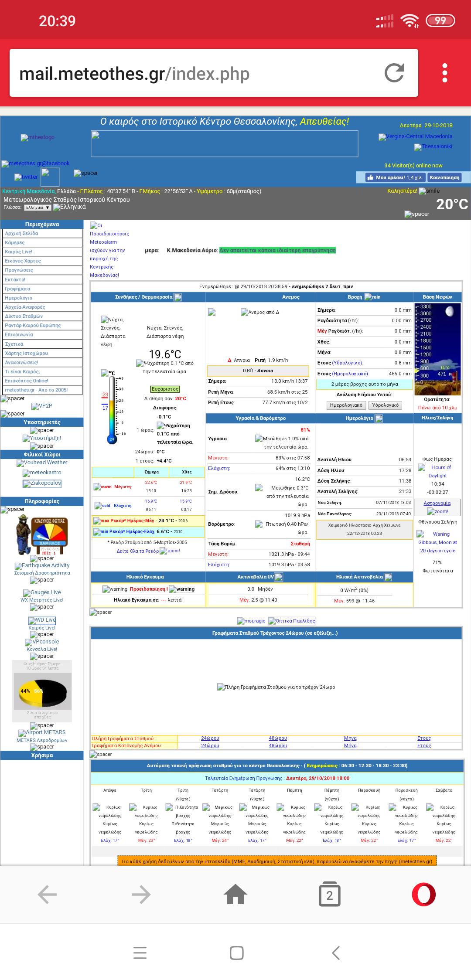Image resolution: width=471 pixels, height=980 pixels.
Task: Open Καιρός Live! in sidebar menu
Action: 19,252
